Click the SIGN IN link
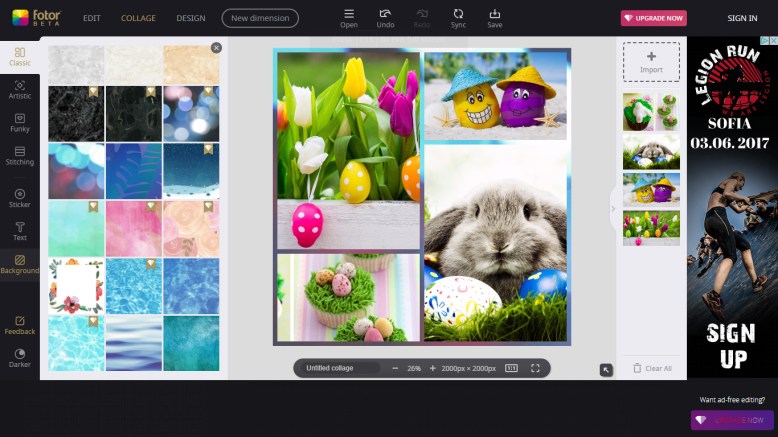Viewport: 778px width, 437px height. (x=742, y=18)
